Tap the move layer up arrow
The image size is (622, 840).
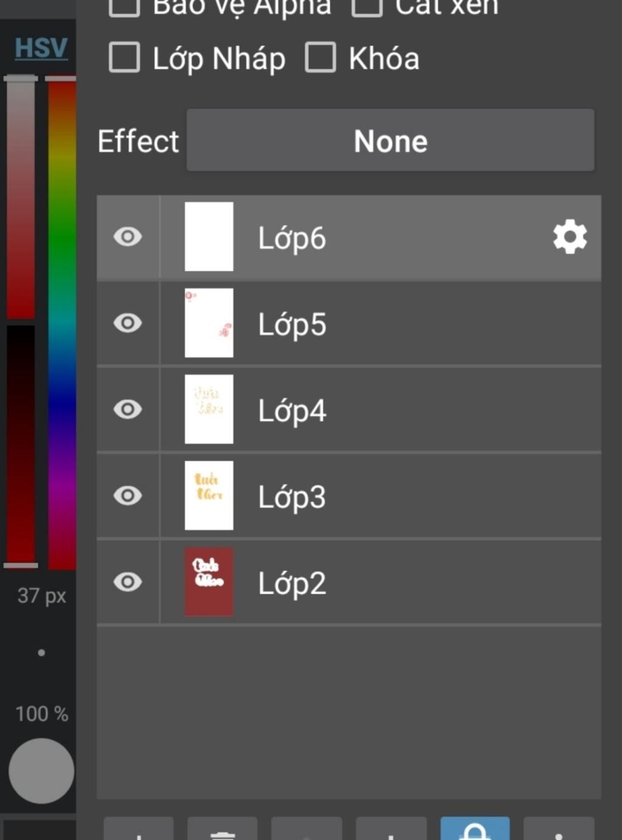coord(307,829)
